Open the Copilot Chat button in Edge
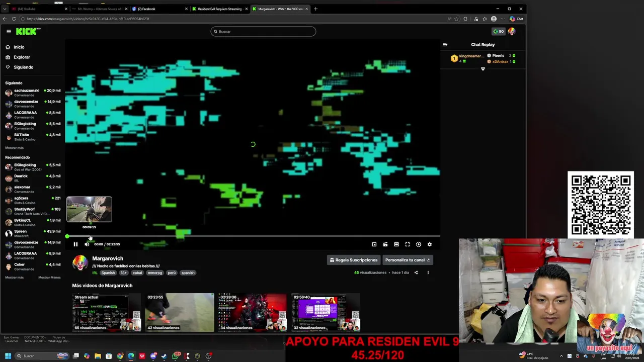644x362 pixels. [516, 19]
